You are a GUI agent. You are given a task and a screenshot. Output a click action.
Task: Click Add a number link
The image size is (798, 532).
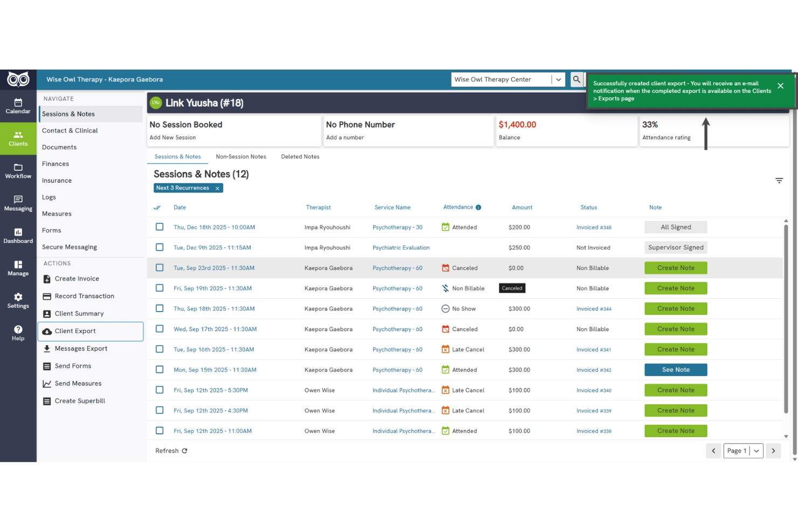pyautogui.click(x=345, y=137)
